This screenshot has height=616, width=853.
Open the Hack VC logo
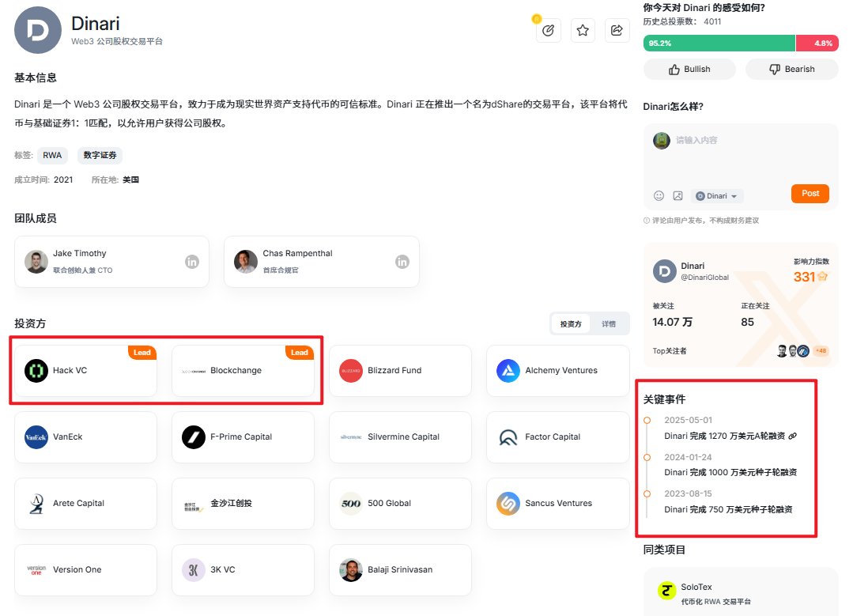click(36, 371)
